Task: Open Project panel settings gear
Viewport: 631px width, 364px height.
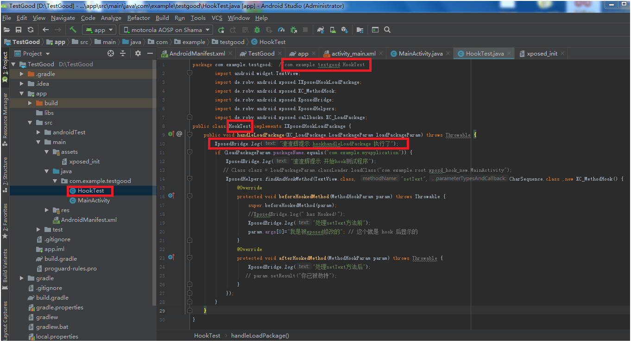Action: [x=138, y=53]
